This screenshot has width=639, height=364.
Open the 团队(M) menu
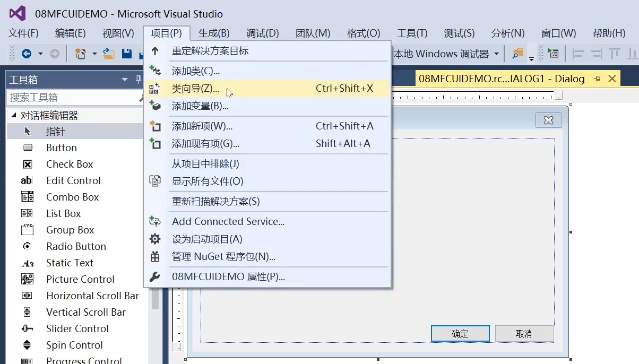click(x=313, y=33)
